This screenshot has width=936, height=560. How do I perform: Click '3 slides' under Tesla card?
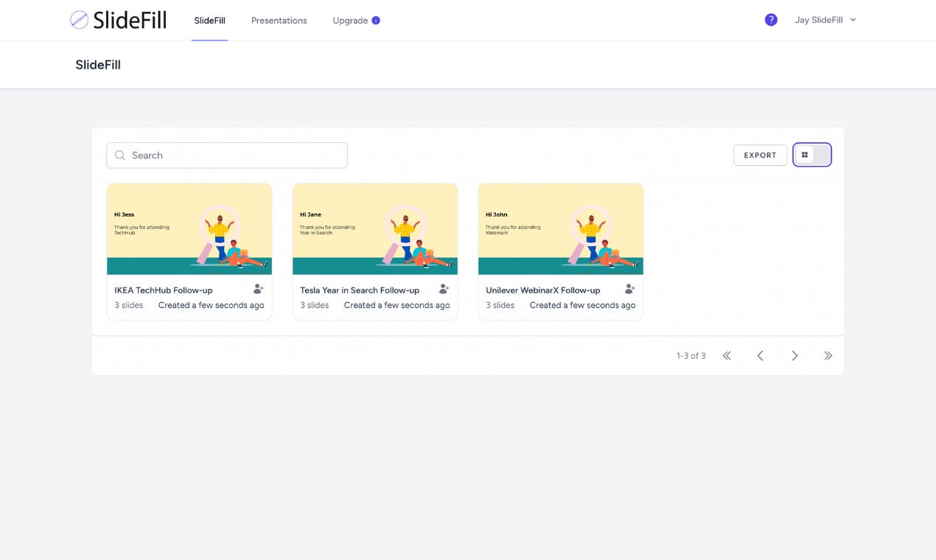coord(315,305)
